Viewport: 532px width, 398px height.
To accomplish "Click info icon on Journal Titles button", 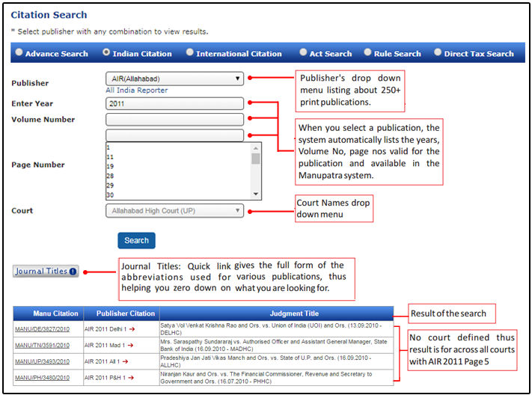I will click(73, 272).
